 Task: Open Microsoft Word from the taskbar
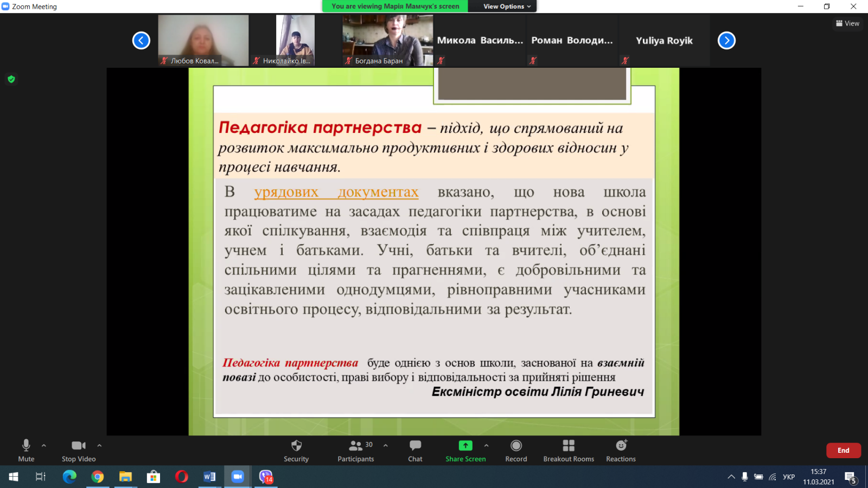pos(209,477)
